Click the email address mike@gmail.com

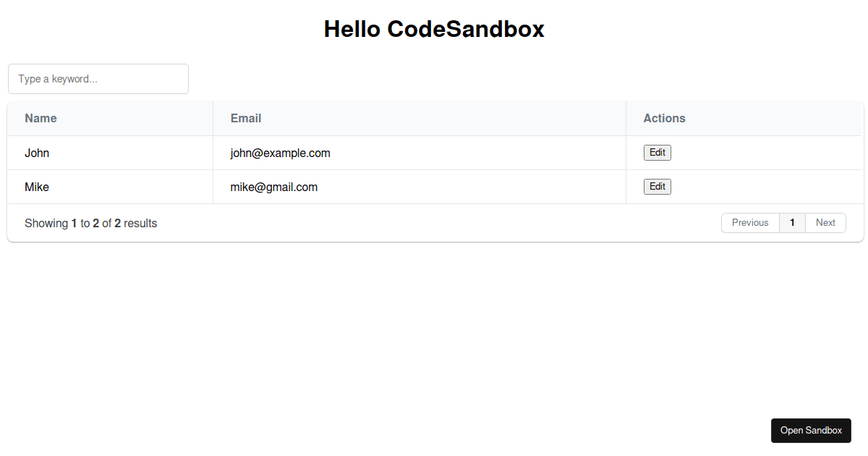[273, 187]
